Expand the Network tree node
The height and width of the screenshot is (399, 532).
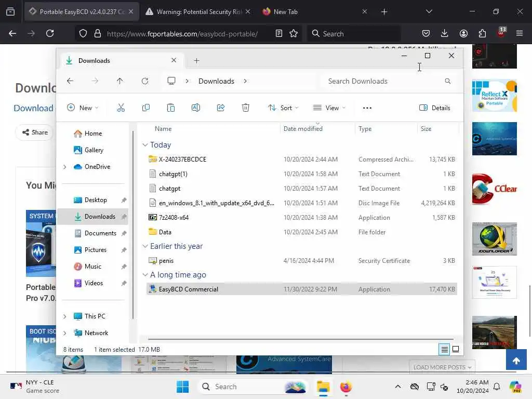click(65, 333)
